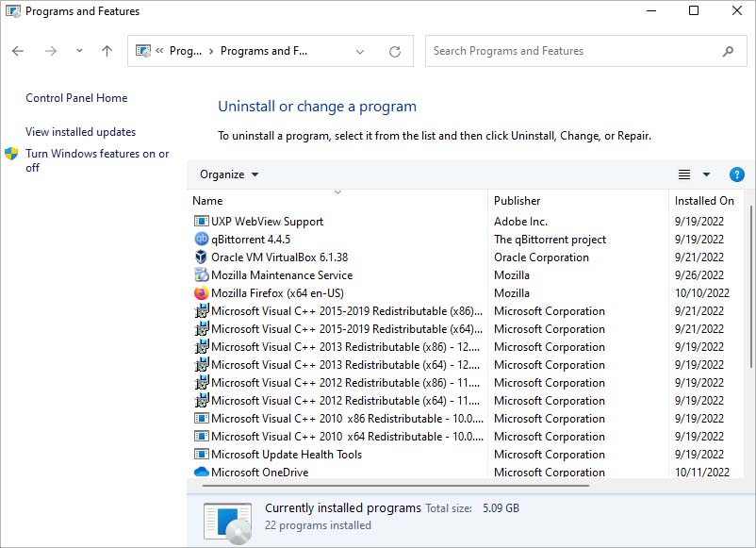Click the Back navigation arrow
This screenshot has height=548, width=756.
coord(18,51)
